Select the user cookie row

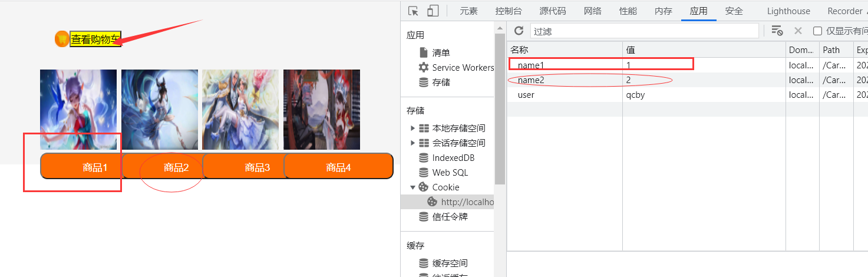pyautogui.click(x=687, y=94)
